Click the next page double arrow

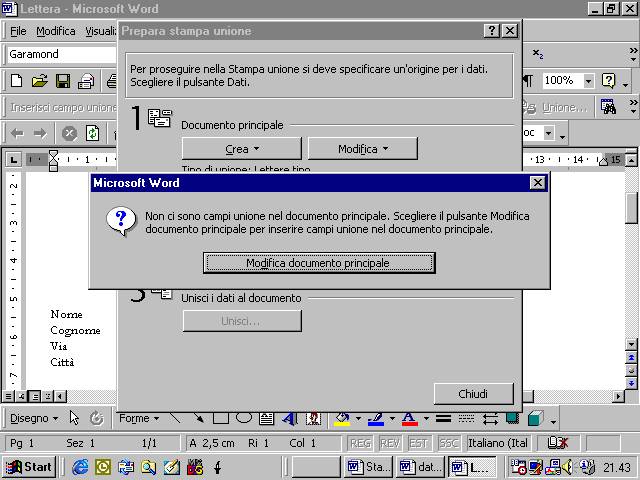[x=631, y=383]
